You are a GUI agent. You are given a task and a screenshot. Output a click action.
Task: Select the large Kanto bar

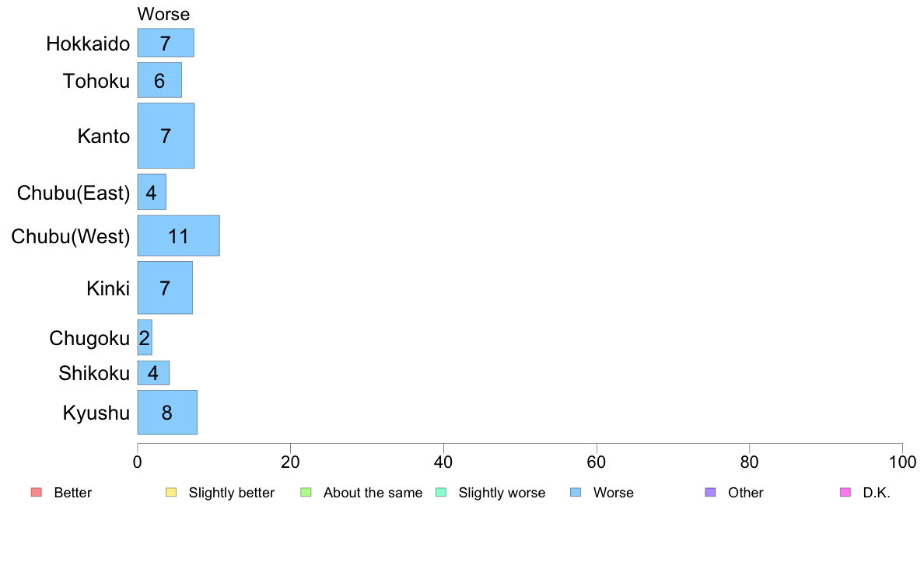[x=166, y=135]
